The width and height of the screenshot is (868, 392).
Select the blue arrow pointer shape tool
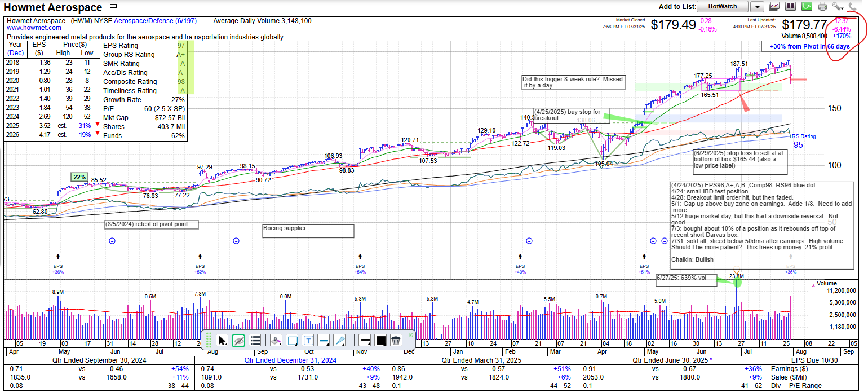coord(339,340)
